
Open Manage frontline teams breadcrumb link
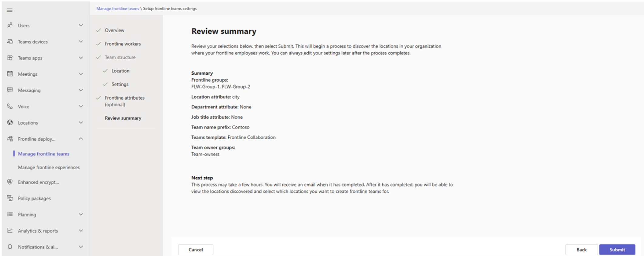[x=118, y=9]
